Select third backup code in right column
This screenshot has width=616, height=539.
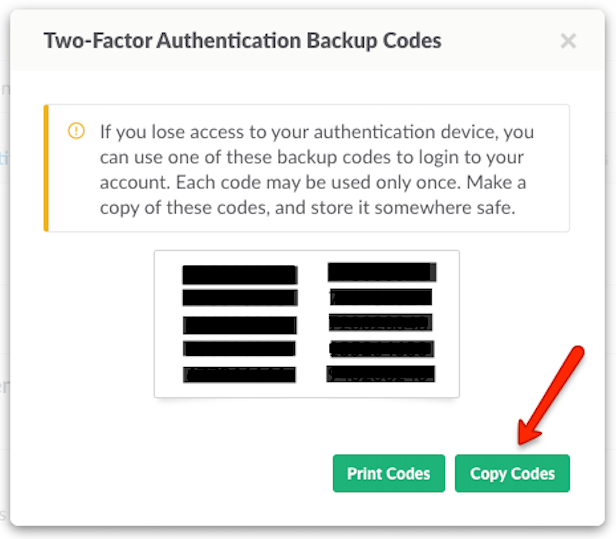(380, 323)
